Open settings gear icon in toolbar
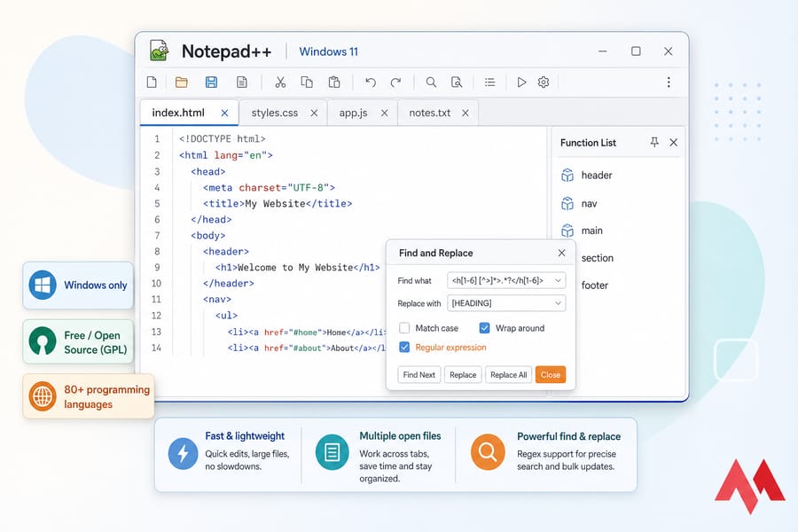This screenshot has height=532, width=798. pyautogui.click(x=544, y=82)
